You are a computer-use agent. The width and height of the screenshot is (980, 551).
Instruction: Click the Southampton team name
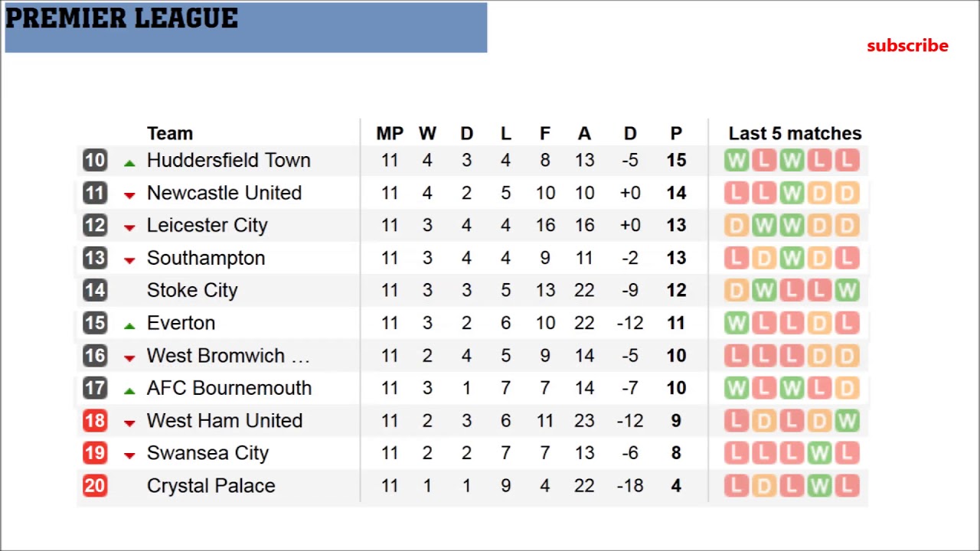tap(205, 258)
